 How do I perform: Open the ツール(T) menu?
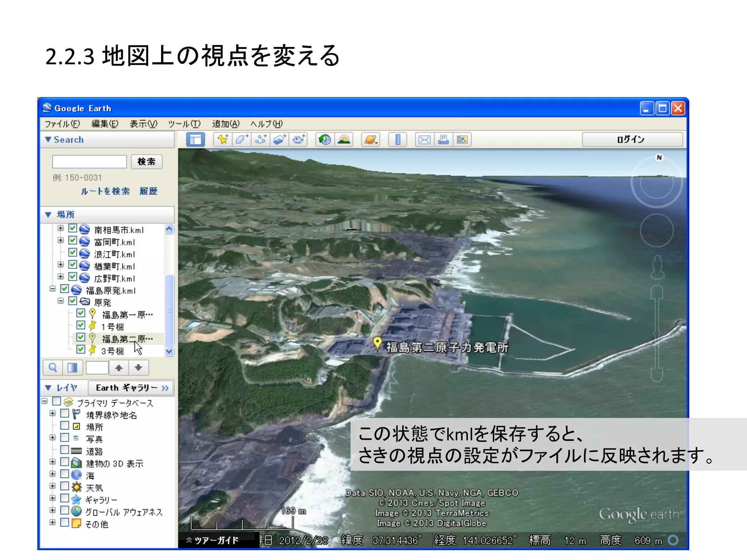184,124
